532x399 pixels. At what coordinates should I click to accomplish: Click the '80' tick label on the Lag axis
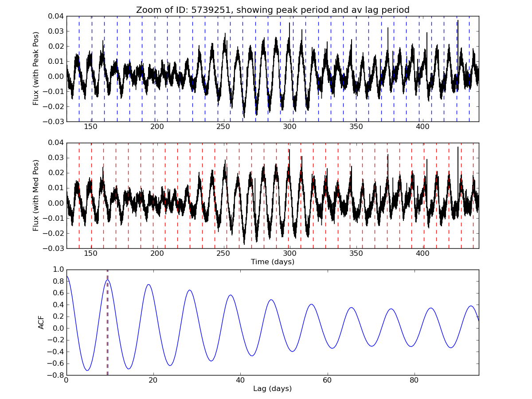(x=414, y=381)
